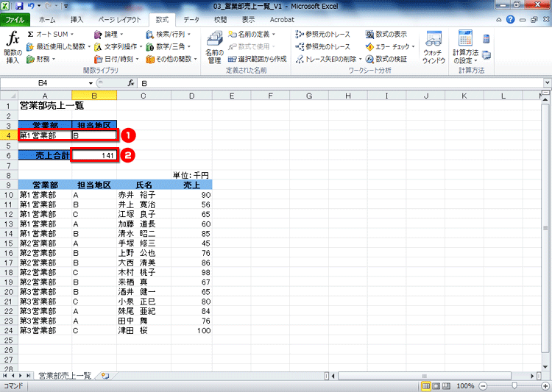Switch to Page Break Preview in status bar
Viewport: 552px width, 392px height.
pos(446,386)
